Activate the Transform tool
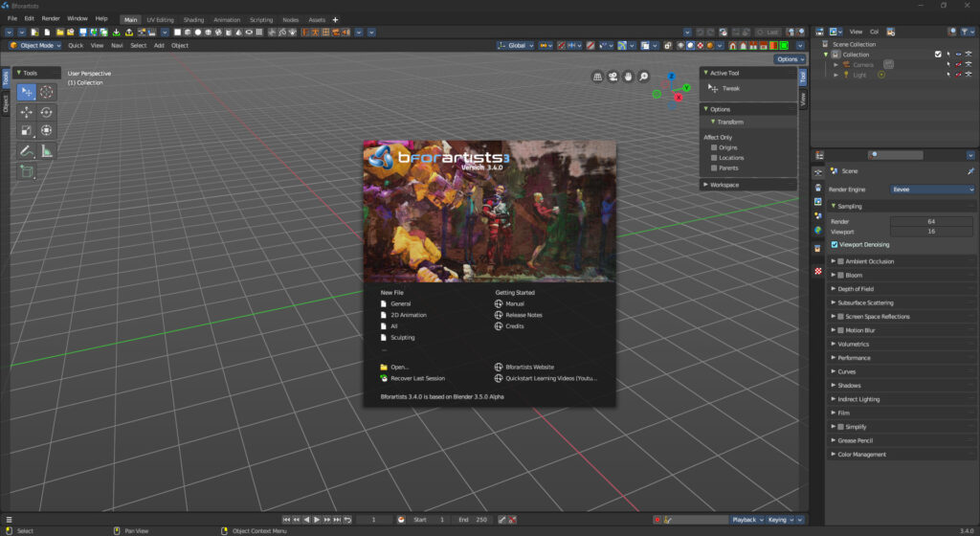This screenshot has height=536, width=980. tap(47, 130)
